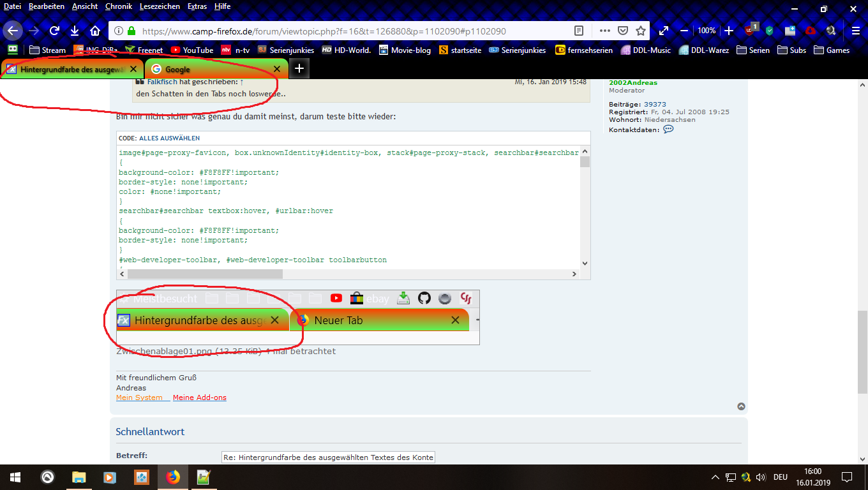Open the fernsehserien bookmark
Image resolution: width=868 pixels, height=490 pixels.
(584, 50)
